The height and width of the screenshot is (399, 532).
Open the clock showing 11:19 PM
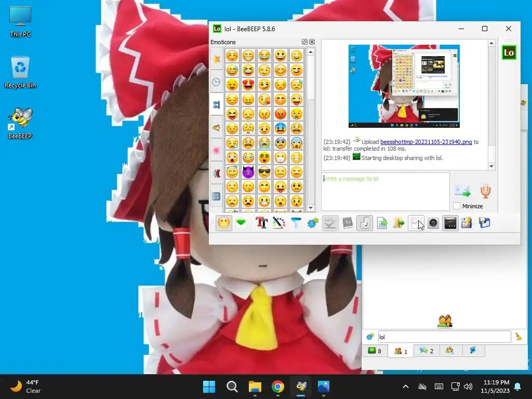coord(495,387)
